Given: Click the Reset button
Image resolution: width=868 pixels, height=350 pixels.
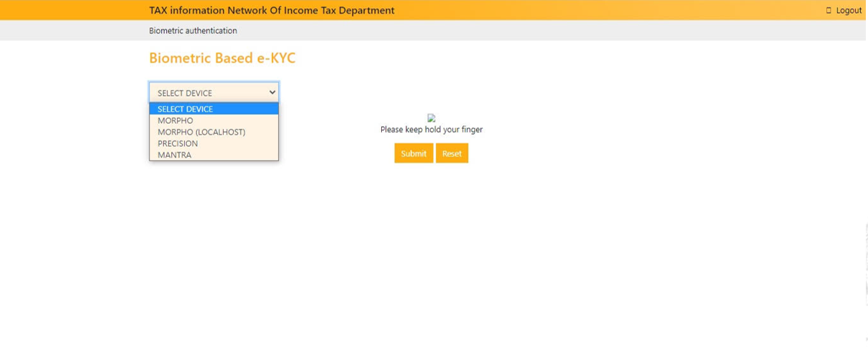Looking at the screenshot, I should 452,153.
